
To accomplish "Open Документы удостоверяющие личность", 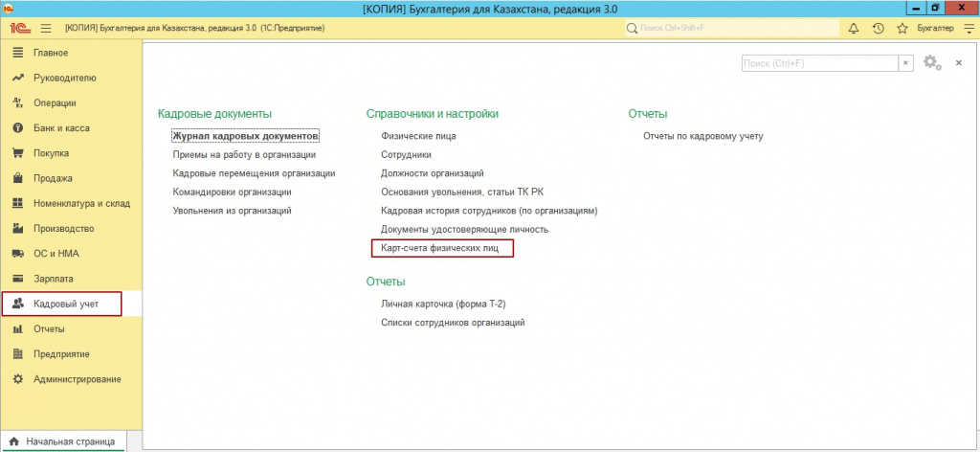I will (465, 230).
